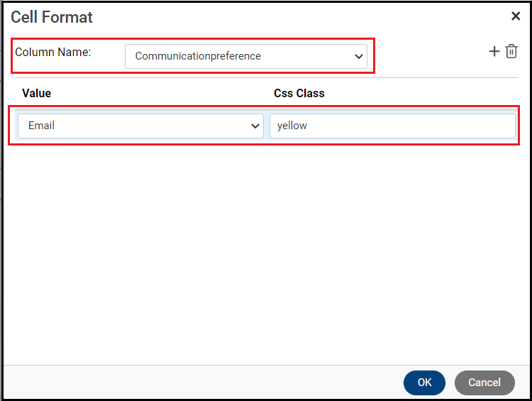Click the Value column header

click(x=37, y=93)
